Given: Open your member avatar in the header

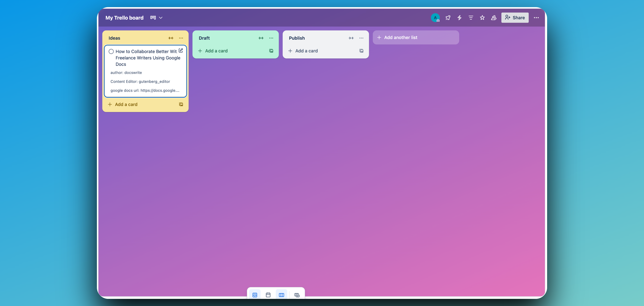Looking at the screenshot, I should [435, 17].
